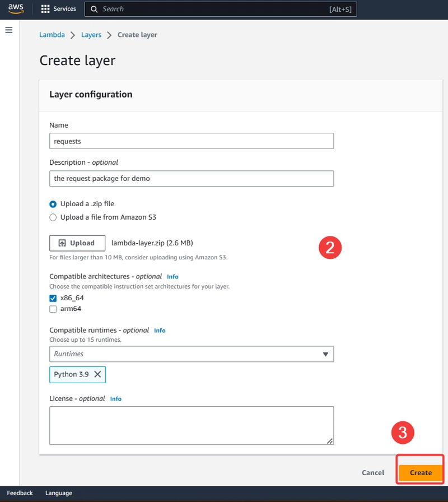The width and height of the screenshot is (448, 502).
Task: Click the orange Create button
Action: click(421, 472)
